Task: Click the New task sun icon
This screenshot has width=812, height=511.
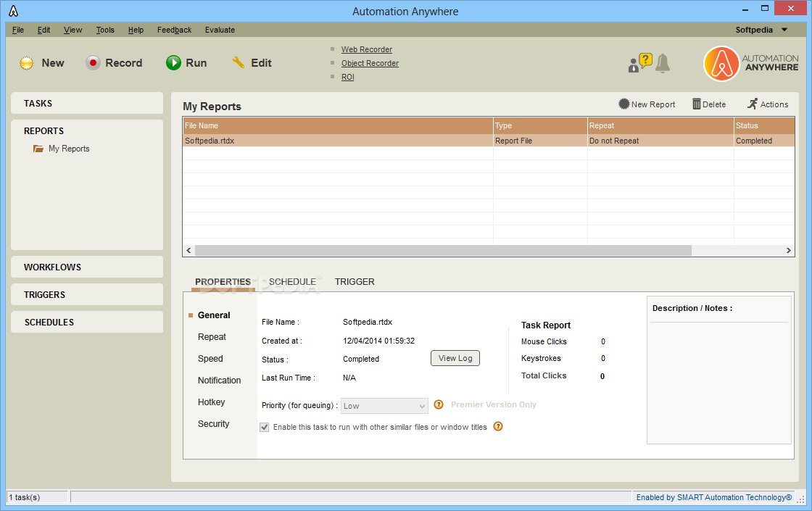Action: tap(26, 63)
